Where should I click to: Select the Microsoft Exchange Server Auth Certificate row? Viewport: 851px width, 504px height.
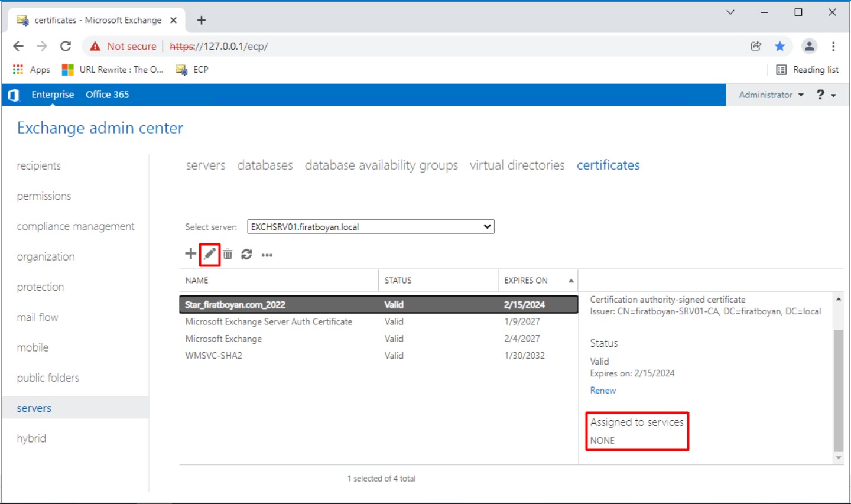point(379,322)
